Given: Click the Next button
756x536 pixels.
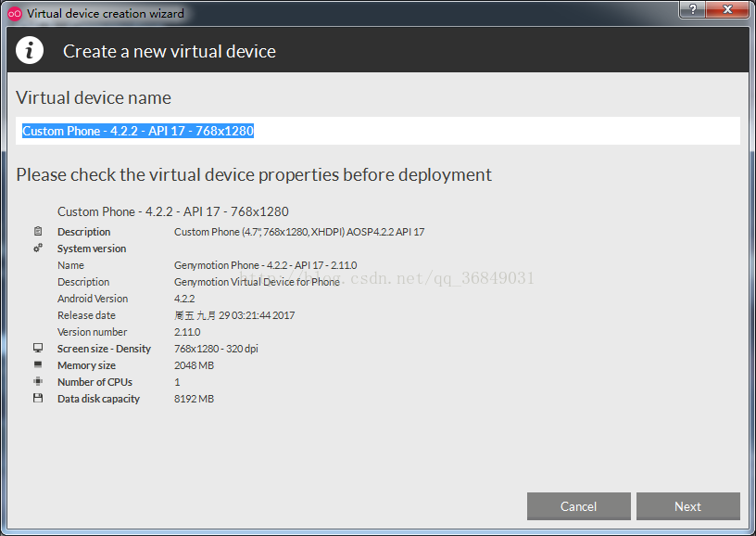Looking at the screenshot, I should coord(688,506).
